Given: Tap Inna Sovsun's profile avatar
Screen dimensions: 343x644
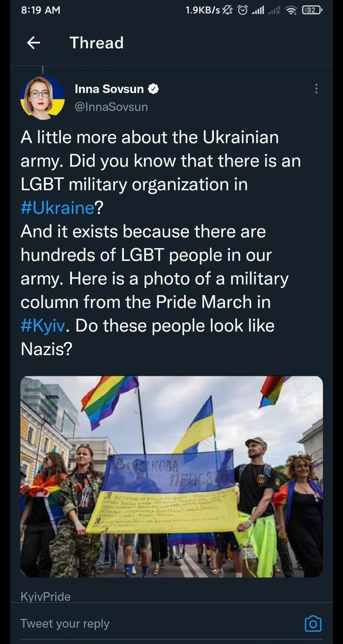Looking at the screenshot, I should (x=42, y=97).
